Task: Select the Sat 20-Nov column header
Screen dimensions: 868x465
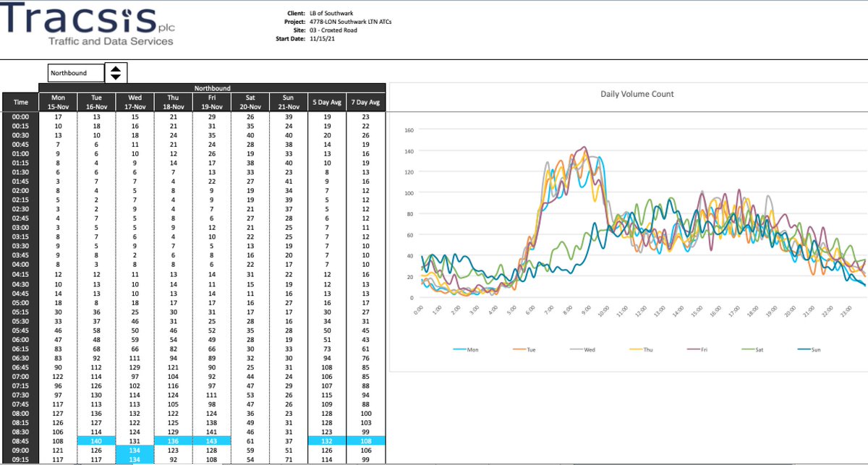Action: coord(250,102)
